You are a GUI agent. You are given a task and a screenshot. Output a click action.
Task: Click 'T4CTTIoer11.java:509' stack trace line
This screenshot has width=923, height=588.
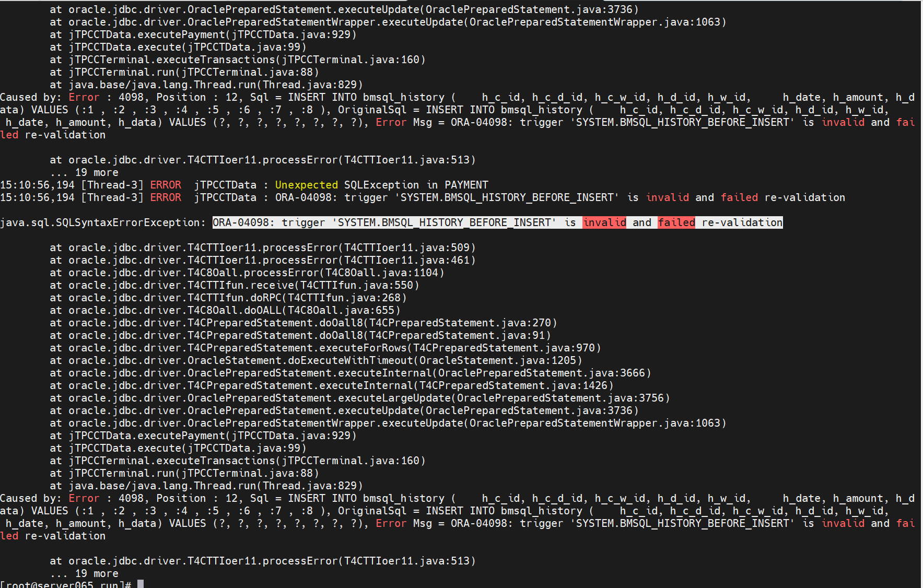[263, 248]
